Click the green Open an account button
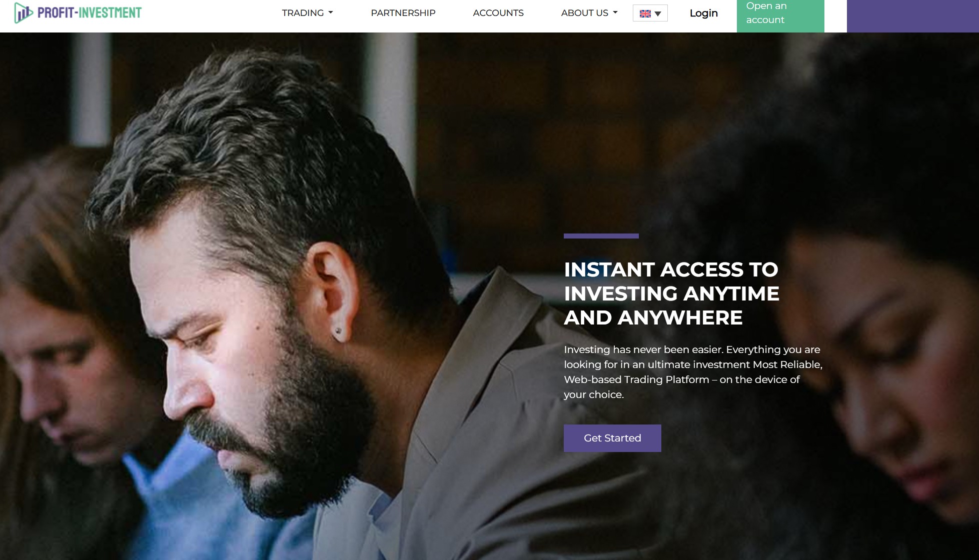This screenshot has height=560, width=979. tap(780, 16)
